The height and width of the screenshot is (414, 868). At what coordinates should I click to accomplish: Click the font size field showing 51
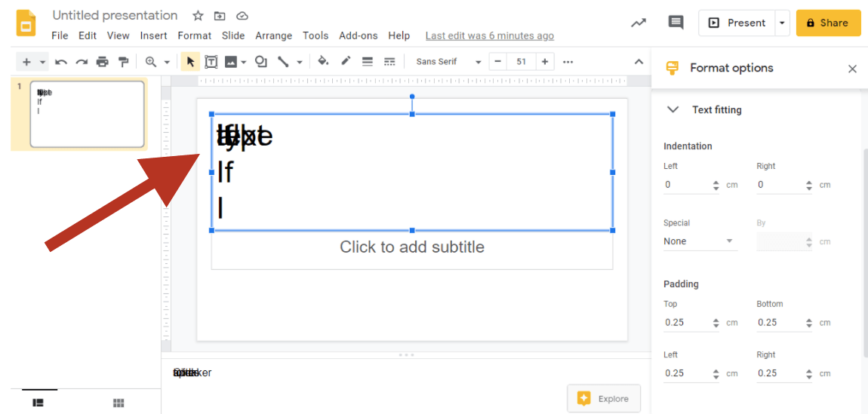[521, 62]
